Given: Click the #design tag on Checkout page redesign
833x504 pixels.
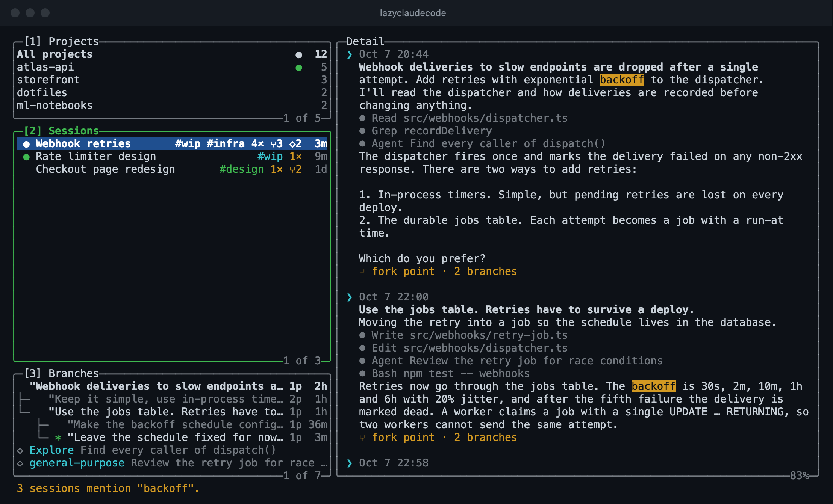Looking at the screenshot, I should pos(242,169).
